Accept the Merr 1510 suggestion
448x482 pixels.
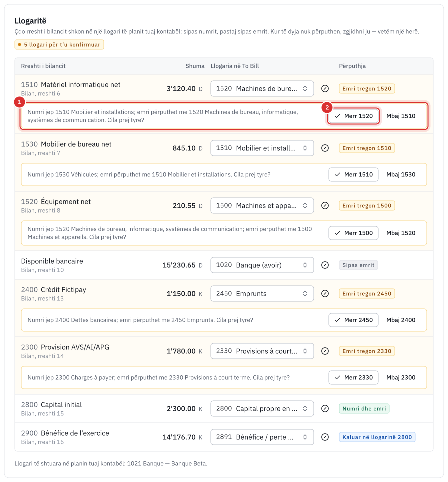pyautogui.click(x=353, y=174)
